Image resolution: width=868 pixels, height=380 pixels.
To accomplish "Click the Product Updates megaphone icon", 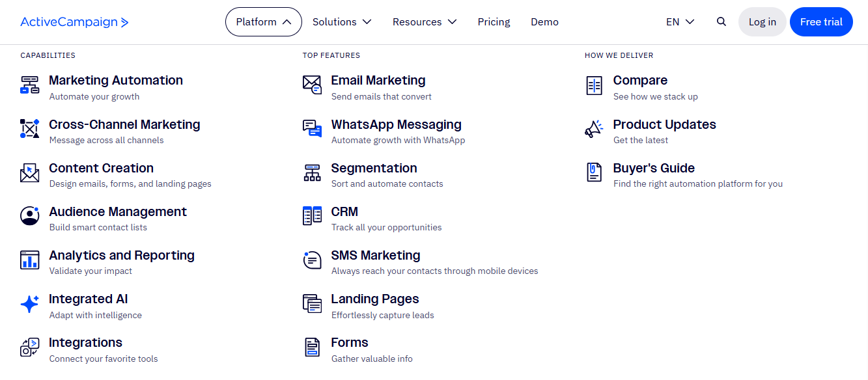I will click(x=594, y=129).
